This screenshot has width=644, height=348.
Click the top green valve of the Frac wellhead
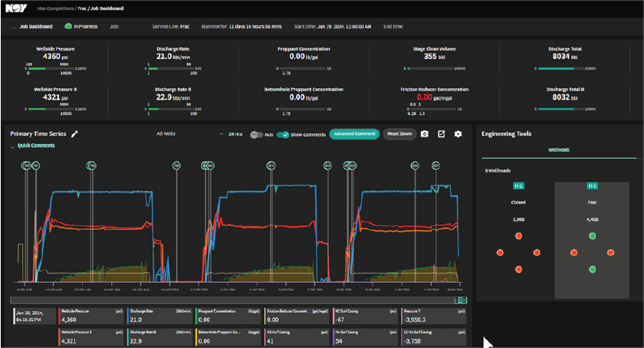592,236
